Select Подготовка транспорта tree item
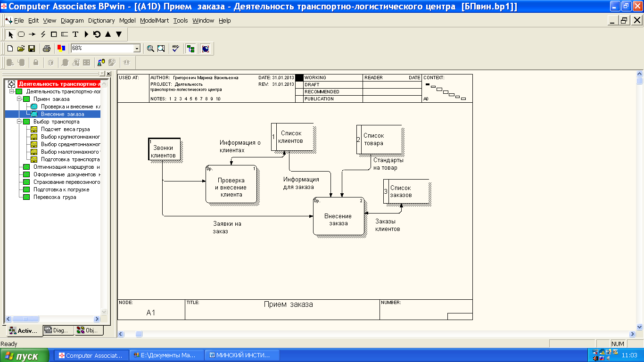The width and height of the screenshot is (644, 362). (x=70, y=159)
